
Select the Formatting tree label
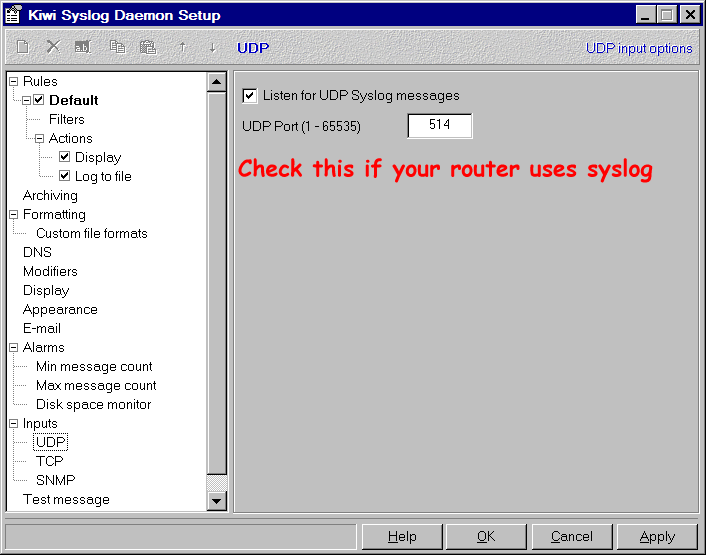click(54, 214)
